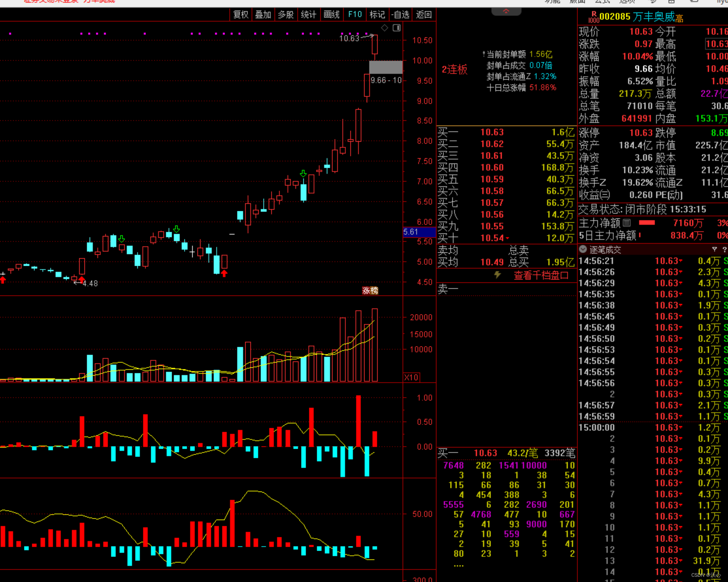Select the 买九 row at 10.55
Viewport: 728px width, 582px height.
(x=506, y=226)
